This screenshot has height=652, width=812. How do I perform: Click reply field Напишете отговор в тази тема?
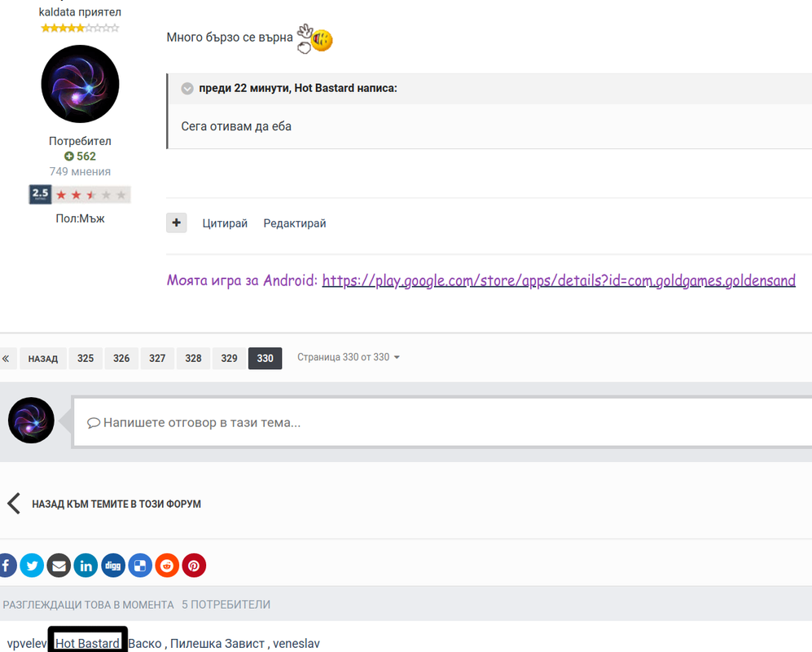click(443, 422)
